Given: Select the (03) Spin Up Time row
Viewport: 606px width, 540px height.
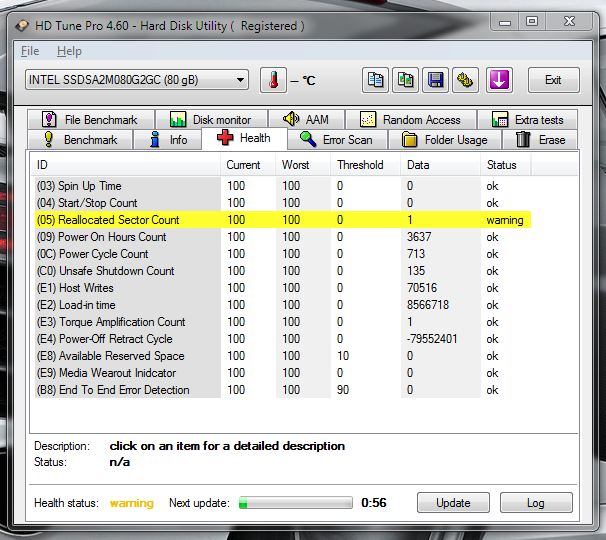Looking at the screenshot, I should point(283,186).
